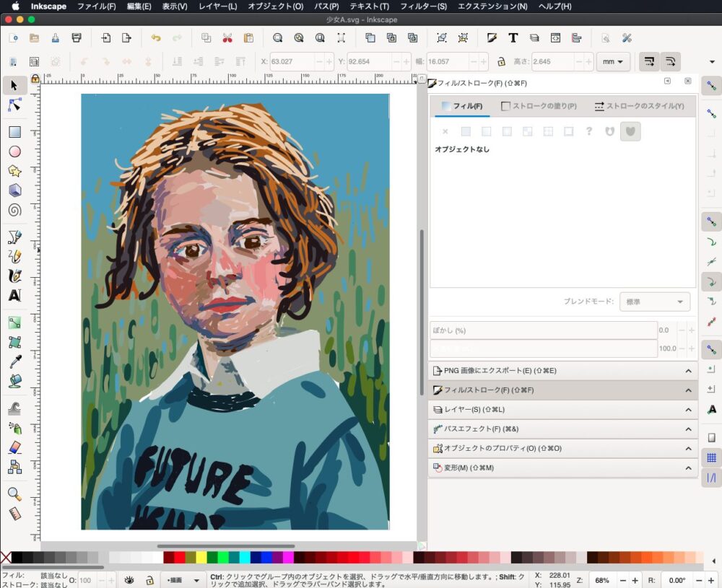722x588 pixels.
Task: Activate the Eraser tool
Action: pyautogui.click(x=14, y=448)
